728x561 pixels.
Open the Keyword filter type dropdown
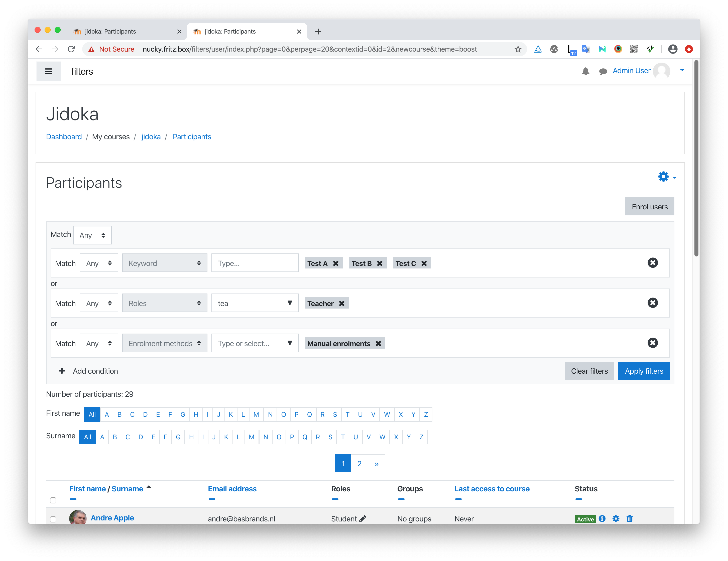(165, 263)
